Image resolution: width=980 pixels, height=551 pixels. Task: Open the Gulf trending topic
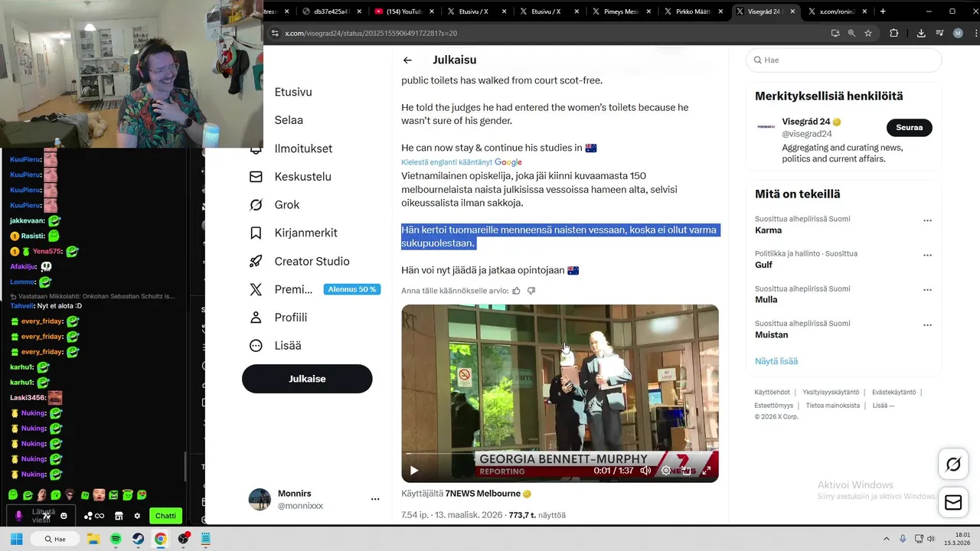763,265
